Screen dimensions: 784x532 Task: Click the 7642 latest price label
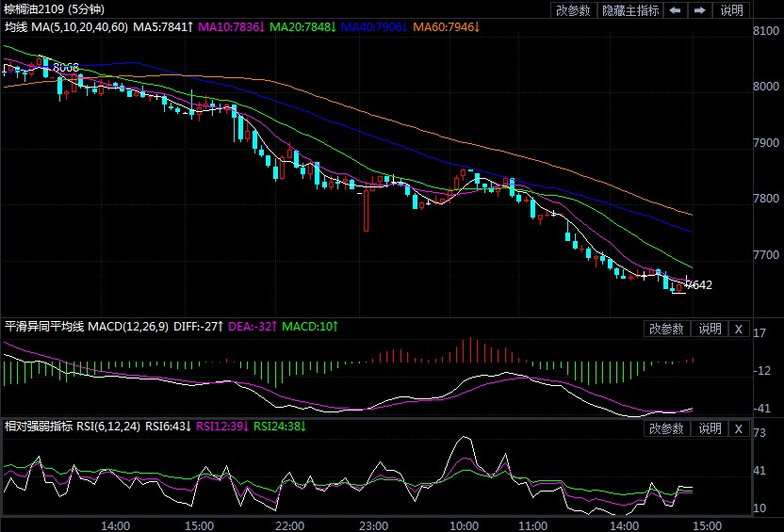pyautogui.click(x=698, y=285)
